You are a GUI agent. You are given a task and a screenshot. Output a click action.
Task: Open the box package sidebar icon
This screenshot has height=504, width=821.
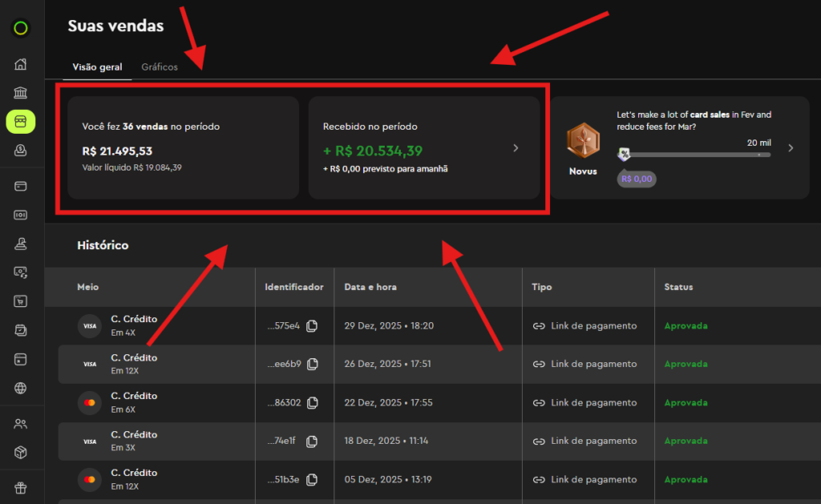click(x=21, y=453)
